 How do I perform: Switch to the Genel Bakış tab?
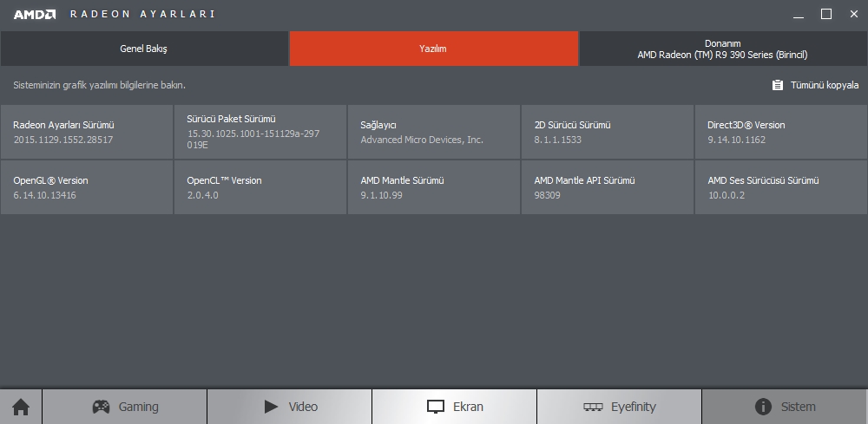tap(144, 49)
